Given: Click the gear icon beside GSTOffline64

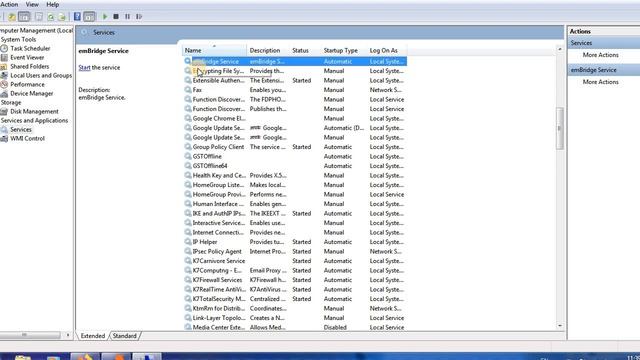Looking at the screenshot, I should coord(188,166).
